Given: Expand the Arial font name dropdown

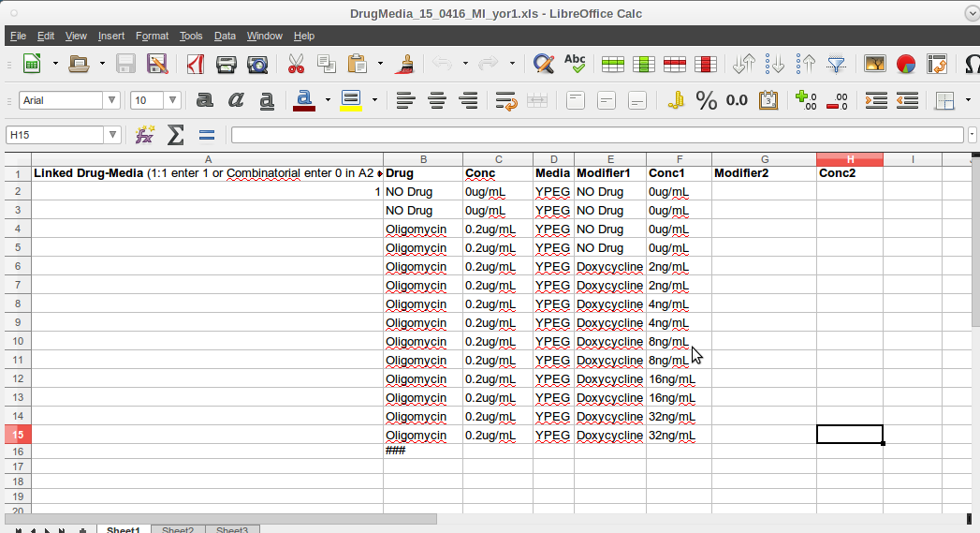Looking at the screenshot, I should tap(112, 100).
